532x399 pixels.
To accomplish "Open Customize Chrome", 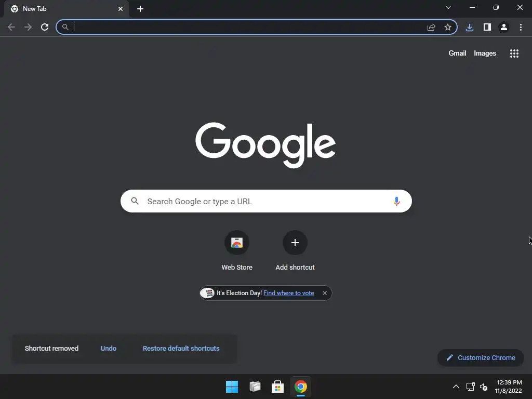I will click(x=481, y=357).
